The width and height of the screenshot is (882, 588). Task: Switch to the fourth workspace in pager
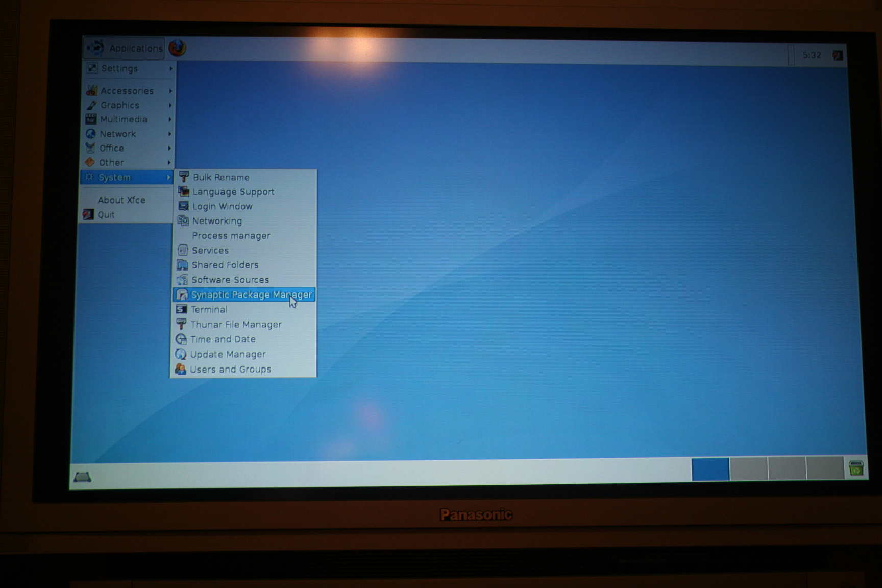(x=825, y=468)
